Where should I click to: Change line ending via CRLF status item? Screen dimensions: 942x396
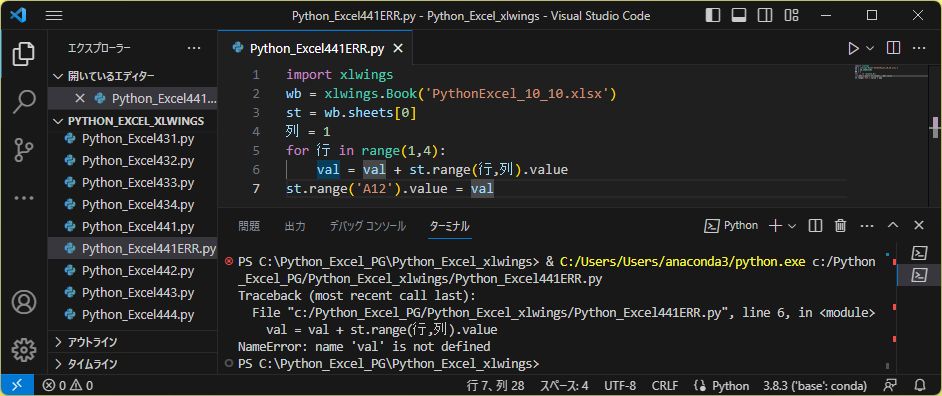pyautogui.click(x=665, y=386)
